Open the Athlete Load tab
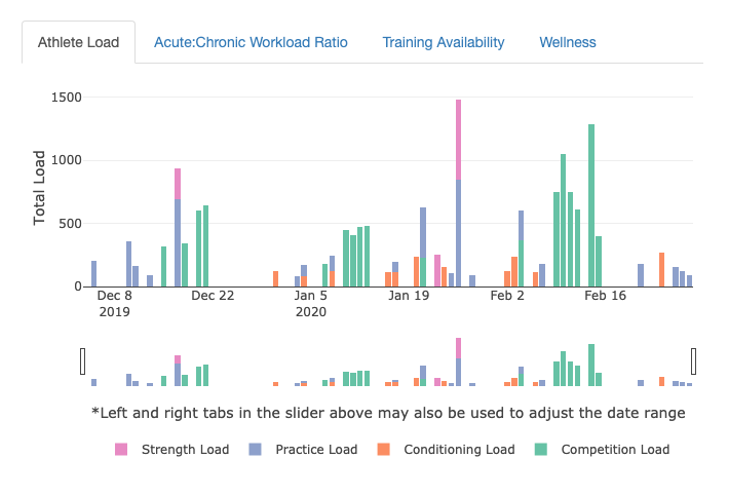The height and width of the screenshot is (497, 729). (x=79, y=42)
